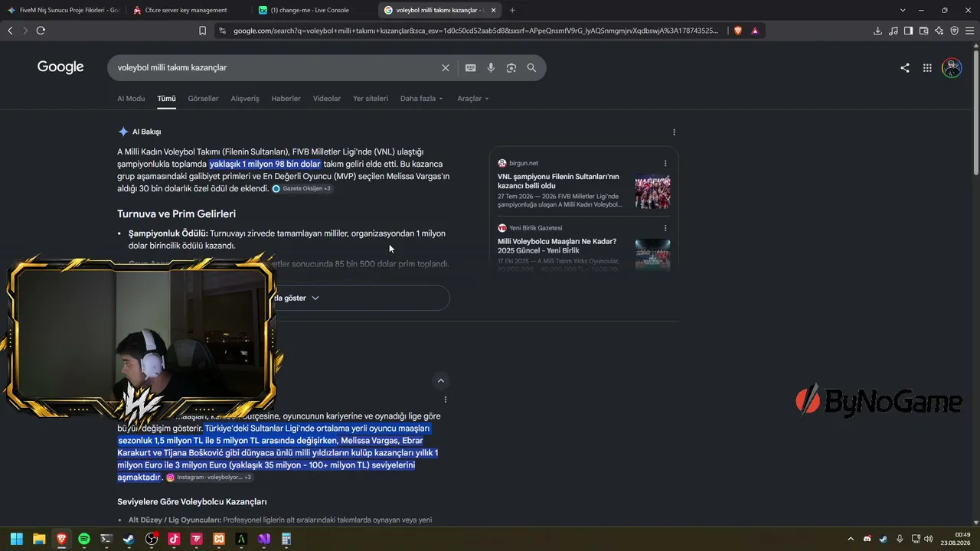Screen dimensions: 980x551
Task: Open options for the birgun.net result
Action: click(665, 163)
